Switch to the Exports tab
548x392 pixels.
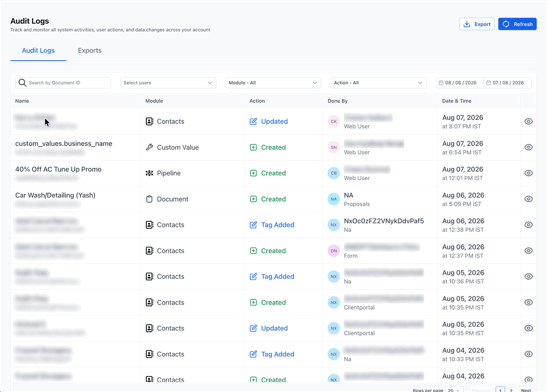90,50
